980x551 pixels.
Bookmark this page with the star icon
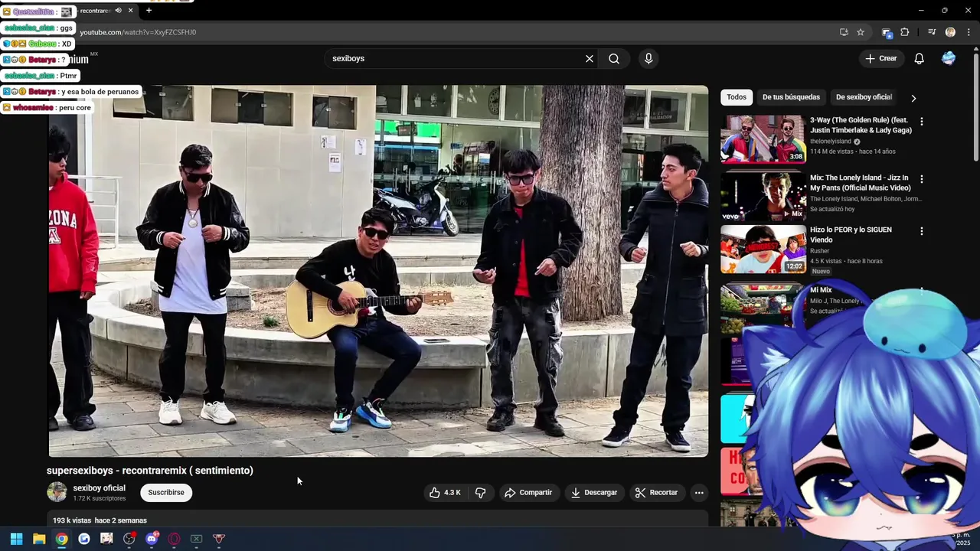[861, 32]
